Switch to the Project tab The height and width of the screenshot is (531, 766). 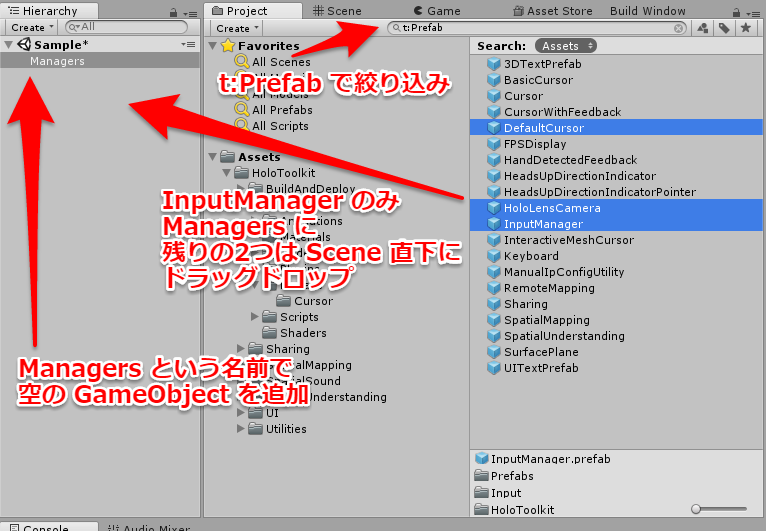point(253,11)
